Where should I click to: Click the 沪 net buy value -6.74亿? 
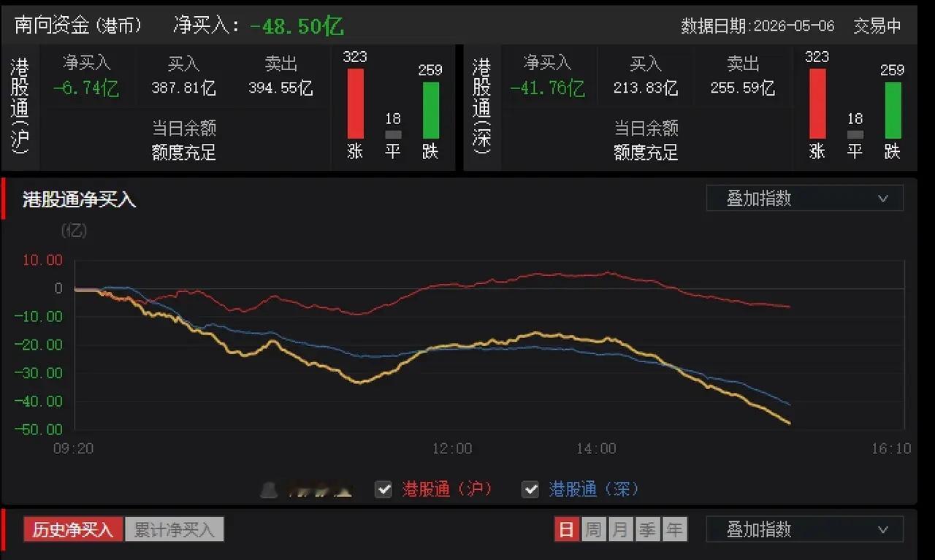86,89
